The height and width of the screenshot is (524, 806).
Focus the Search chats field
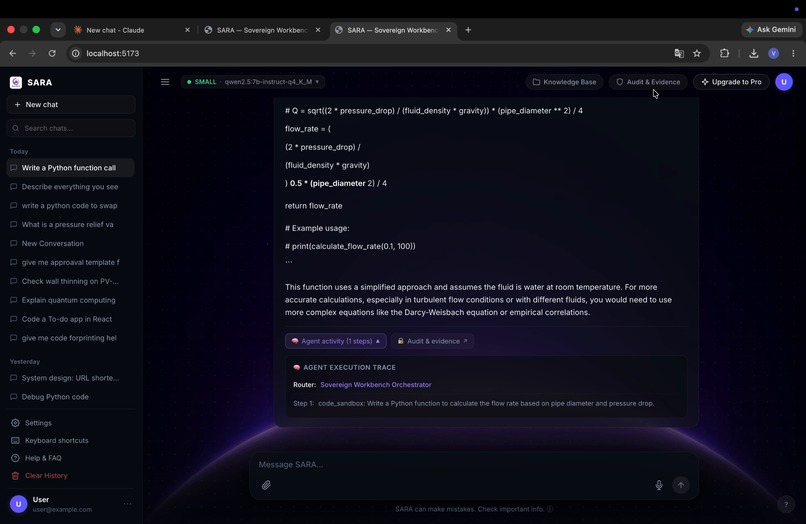pos(71,128)
